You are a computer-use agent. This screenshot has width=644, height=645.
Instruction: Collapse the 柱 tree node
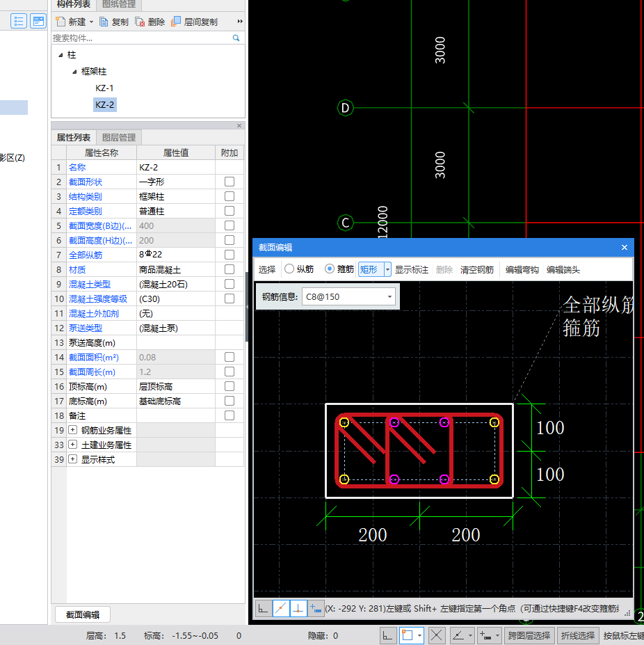[61, 55]
